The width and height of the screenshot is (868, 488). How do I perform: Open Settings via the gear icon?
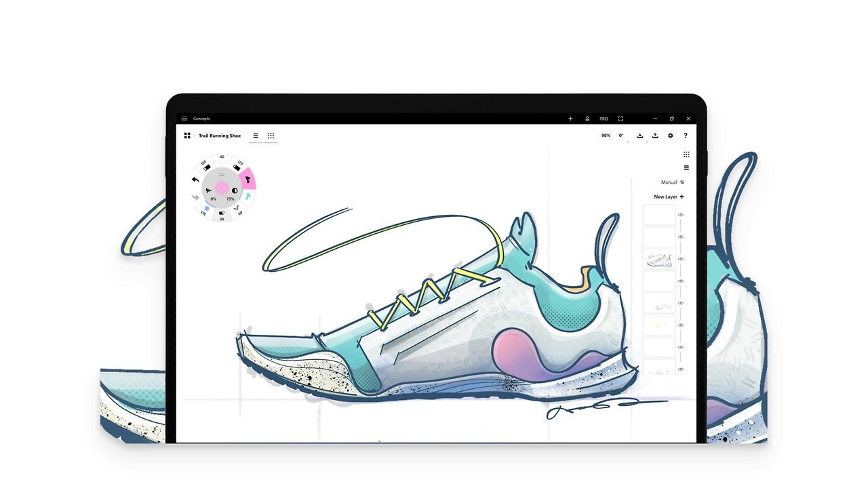[671, 136]
